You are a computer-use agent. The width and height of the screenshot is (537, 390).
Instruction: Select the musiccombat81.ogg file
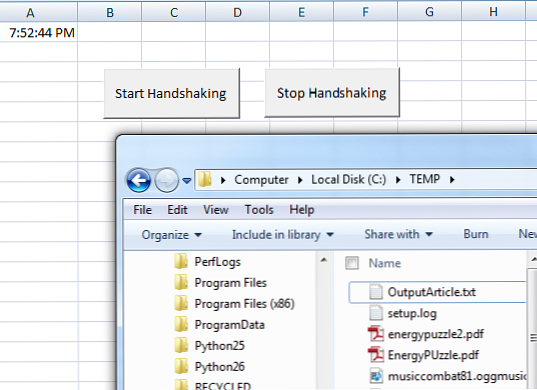click(457, 376)
